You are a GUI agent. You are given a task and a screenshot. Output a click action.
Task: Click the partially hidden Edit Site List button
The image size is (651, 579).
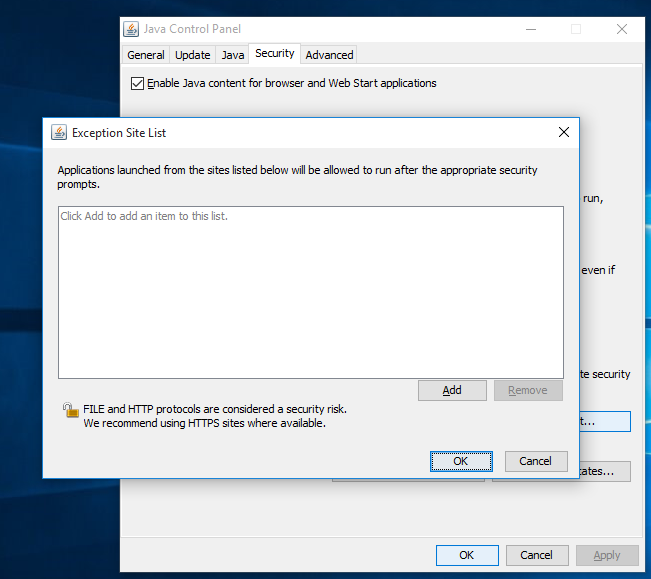point(605,422)
